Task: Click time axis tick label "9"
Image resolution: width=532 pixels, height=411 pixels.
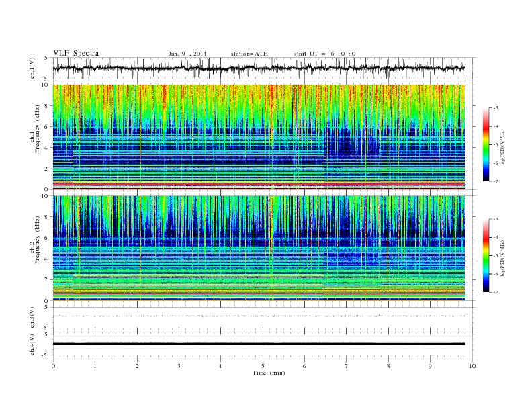Action: (x=430, y=366)
